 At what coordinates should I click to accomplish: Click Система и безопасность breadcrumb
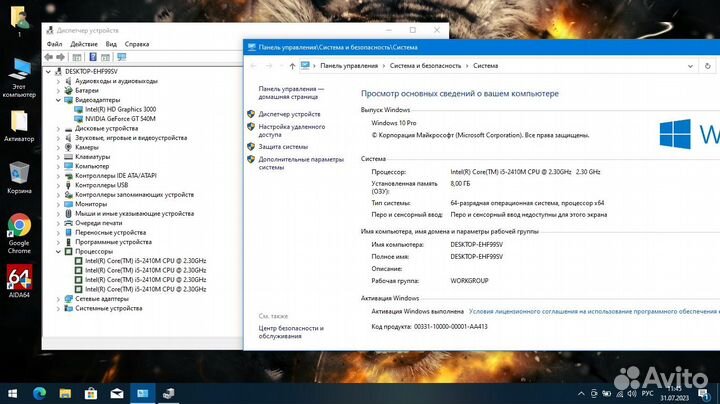click(425, 66)
